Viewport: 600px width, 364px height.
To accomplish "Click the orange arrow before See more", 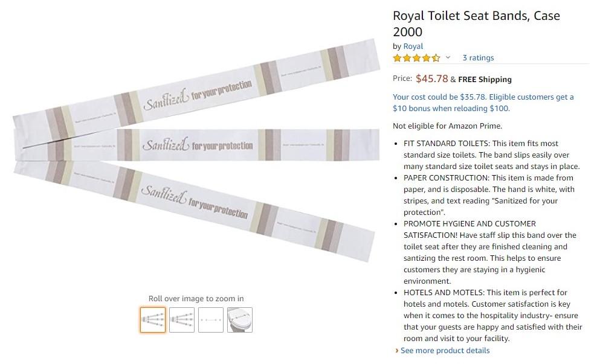I will [396, 351].
